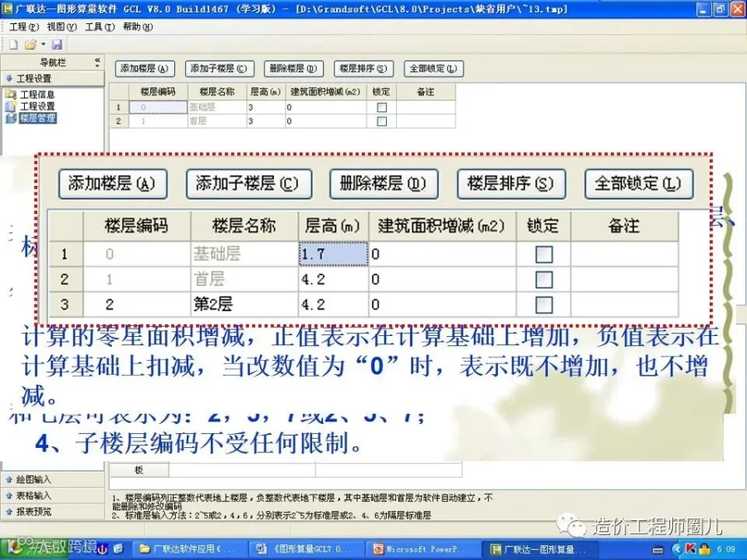Switch to the 广联达—图形算量 taskbar button
Image resolution: width=747 pixels, height=560 pixels.
[540, 549]
